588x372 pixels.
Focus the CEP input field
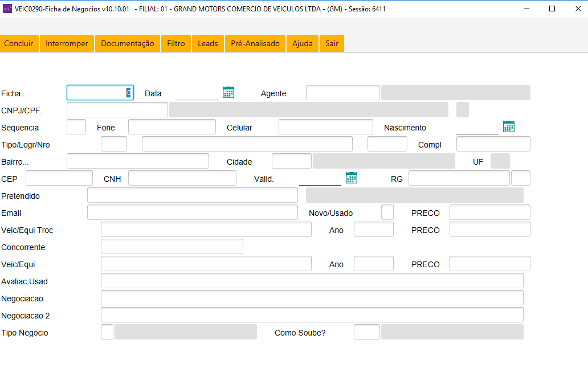pos(59,178)
